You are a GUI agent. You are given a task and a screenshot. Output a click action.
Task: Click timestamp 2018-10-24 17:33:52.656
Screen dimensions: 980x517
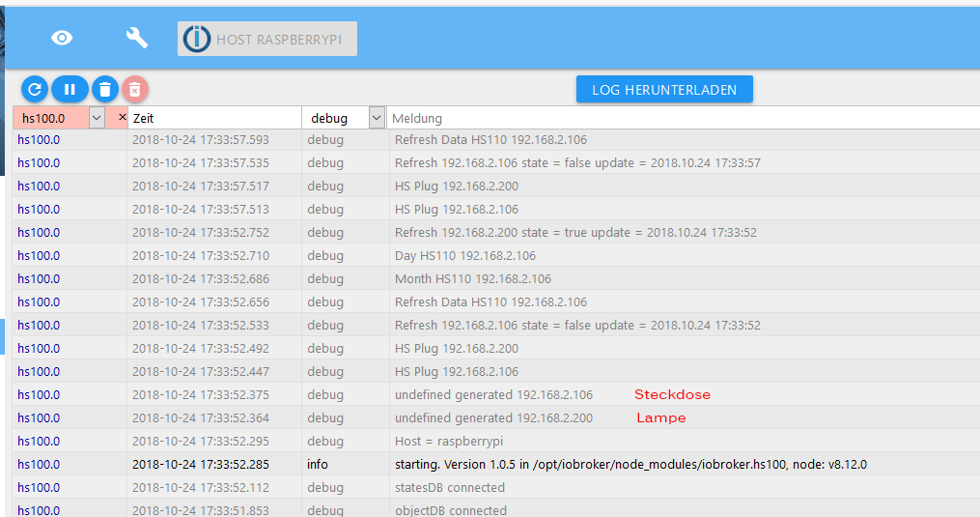[x=201, y=302]
